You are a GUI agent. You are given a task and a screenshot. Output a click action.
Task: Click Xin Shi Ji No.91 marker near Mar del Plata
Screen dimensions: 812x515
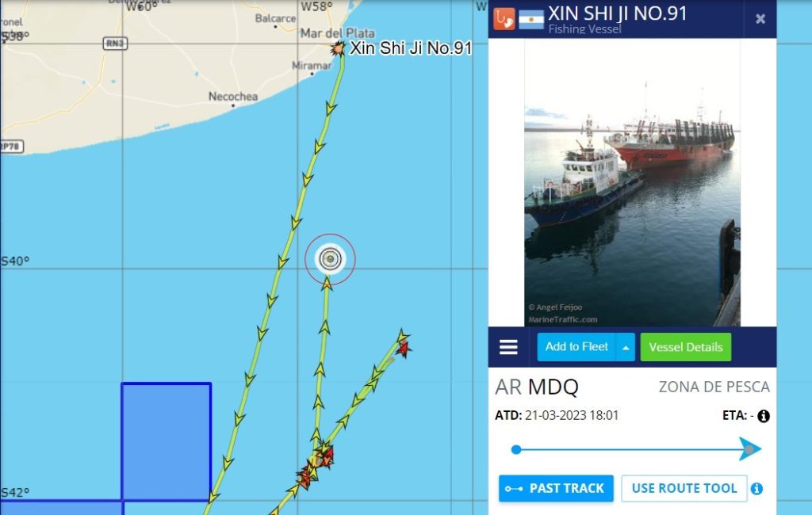[x=338, y=48]
